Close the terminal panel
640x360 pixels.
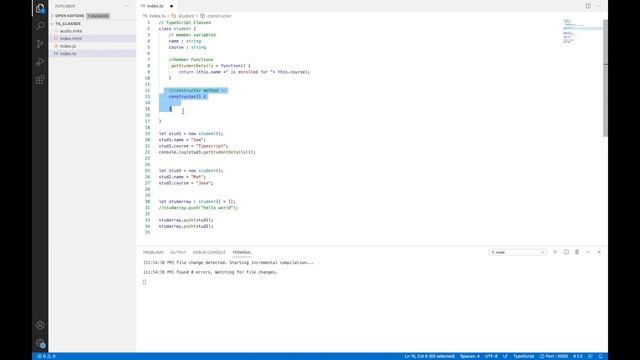(599, 252)
